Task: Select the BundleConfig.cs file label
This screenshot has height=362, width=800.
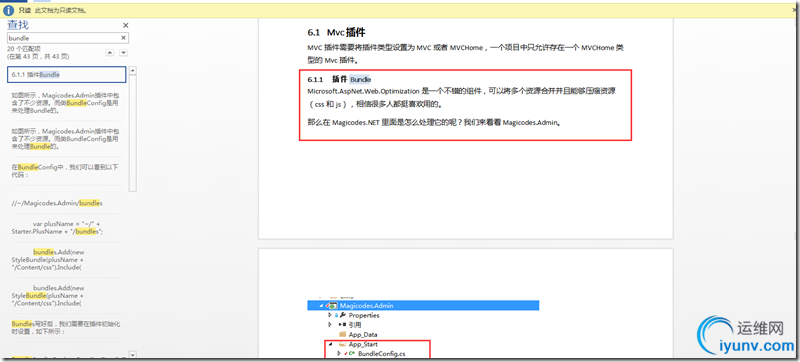Action: [x=381, y=353]
